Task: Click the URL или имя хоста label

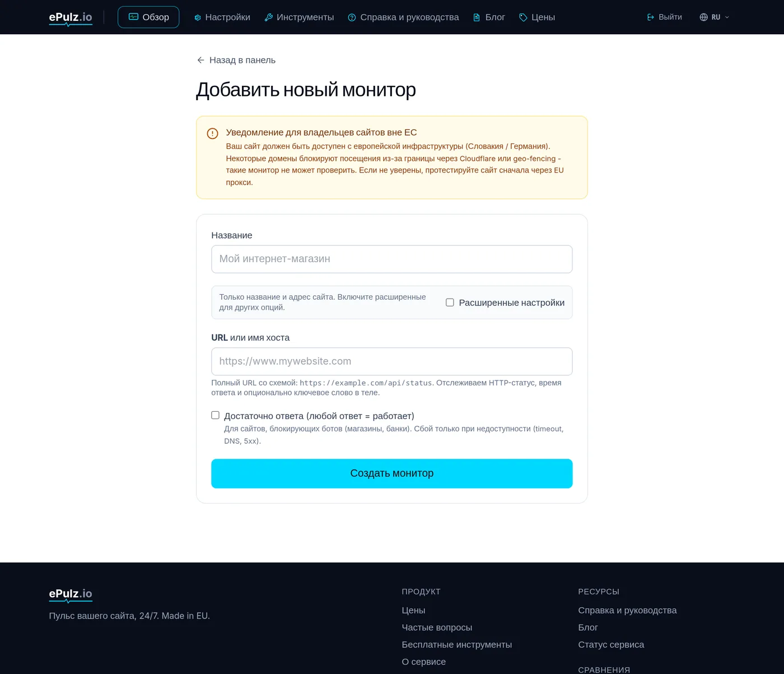Action: (250, 337)
